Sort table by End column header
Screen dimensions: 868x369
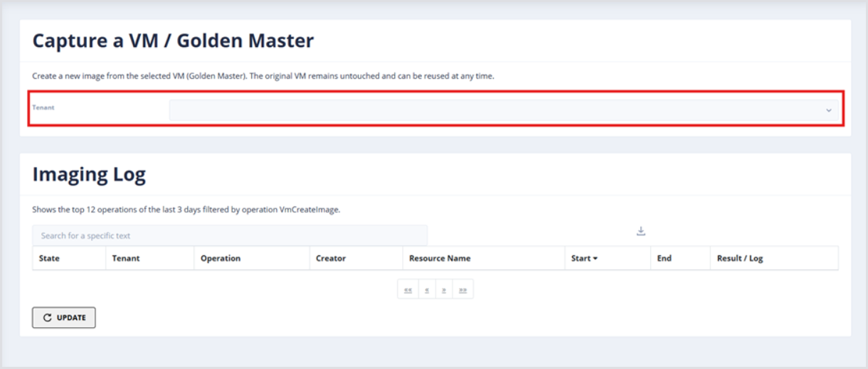coord(664,258)
